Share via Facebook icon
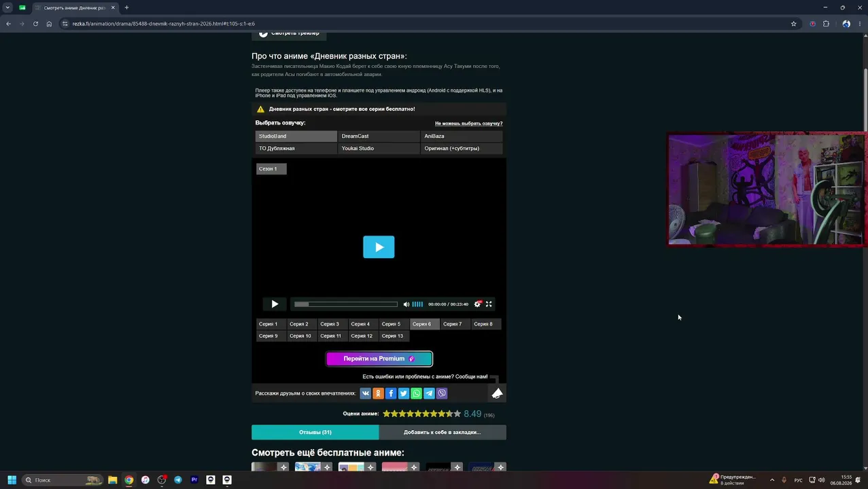 (391, 393)
